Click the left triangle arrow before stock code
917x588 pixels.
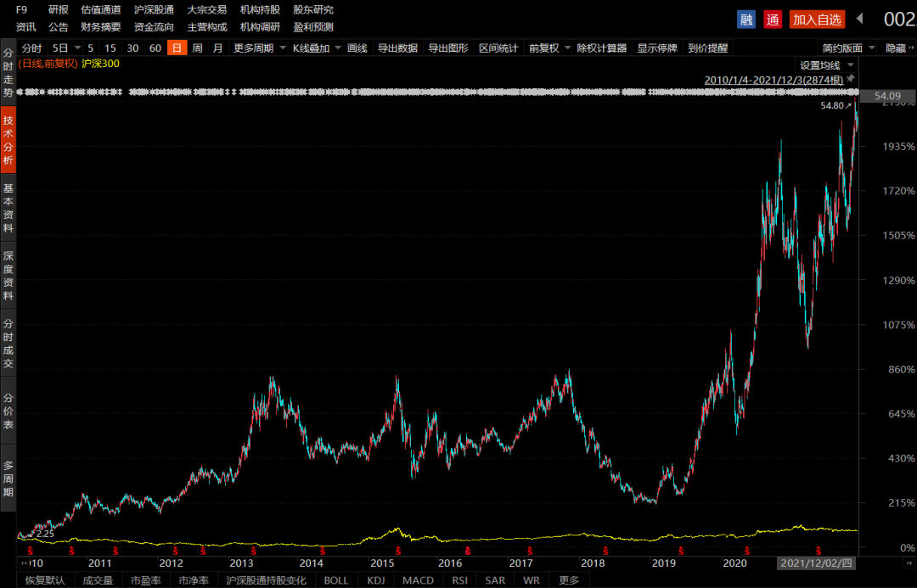[859, 19]
